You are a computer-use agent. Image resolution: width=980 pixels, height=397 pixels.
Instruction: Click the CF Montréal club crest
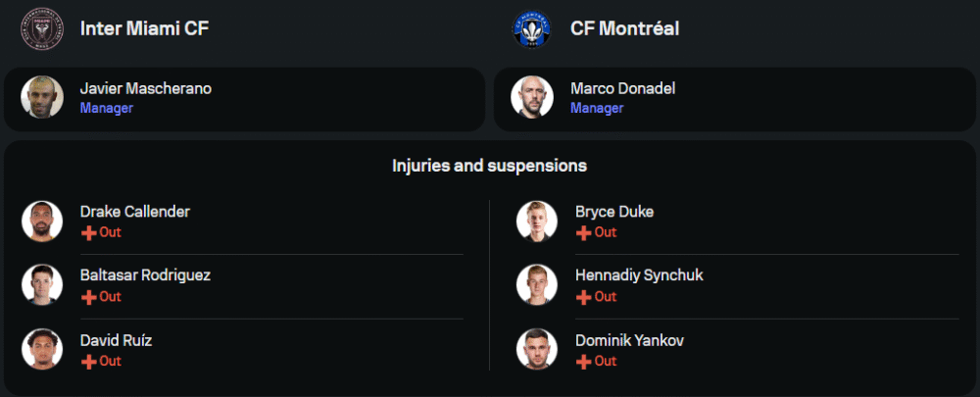point(531,28)
